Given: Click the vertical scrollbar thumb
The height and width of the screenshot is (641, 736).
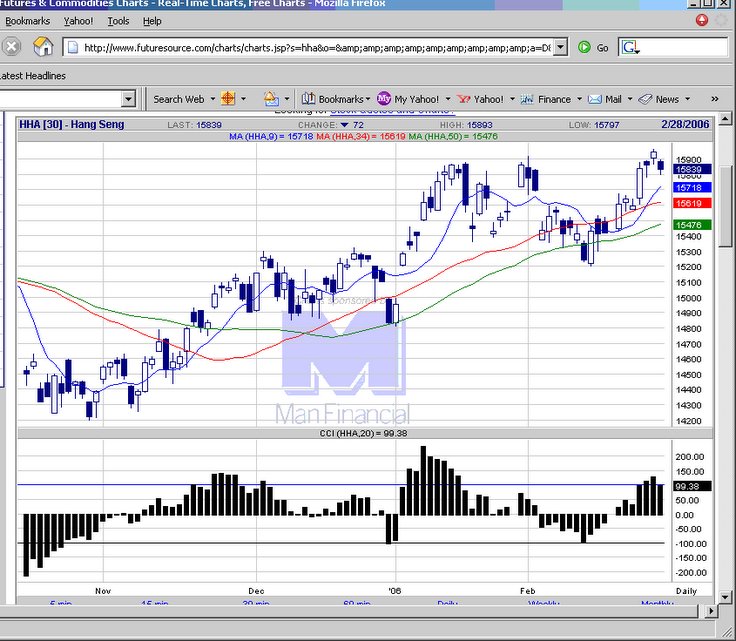Looking at the screenshot, I should (x=725, y=206).
